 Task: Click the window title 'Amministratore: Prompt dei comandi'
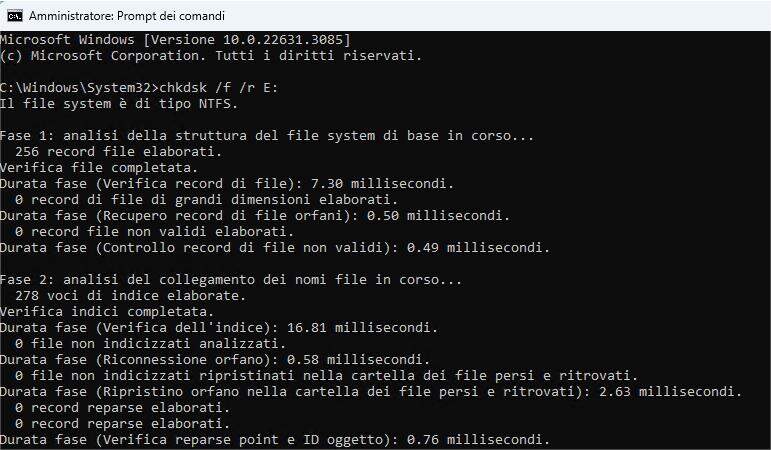pos(126,16)
